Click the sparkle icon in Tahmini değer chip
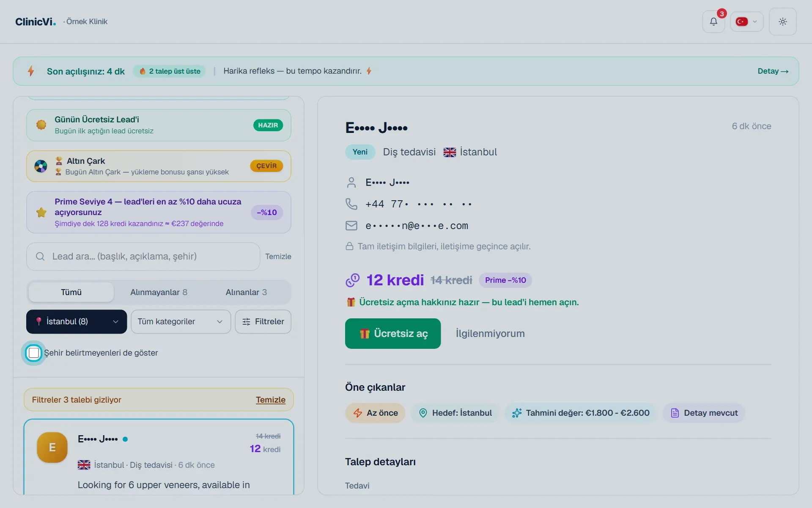The height and width of the screenshot is (508, 812). pos(516,413)
